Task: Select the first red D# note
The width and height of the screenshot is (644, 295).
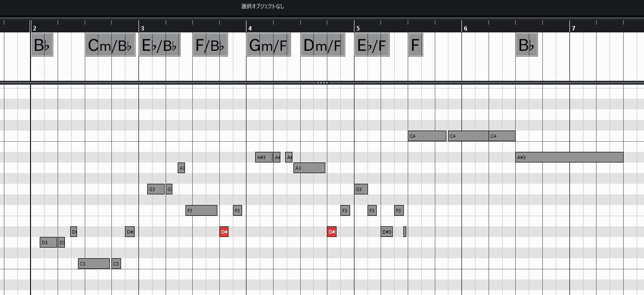Action: pyautogui.click(x=224, y=232)
